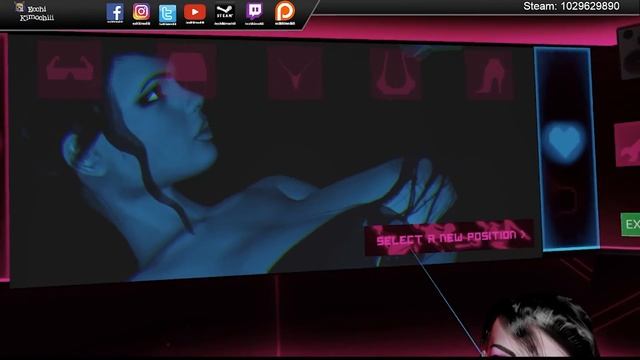Click the blue glowing heart icon

click(x=565, y=141)
